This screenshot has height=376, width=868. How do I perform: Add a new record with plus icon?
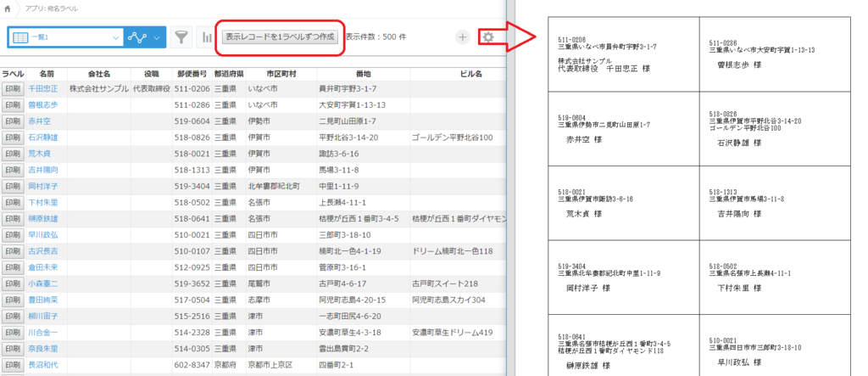[463, 37]
